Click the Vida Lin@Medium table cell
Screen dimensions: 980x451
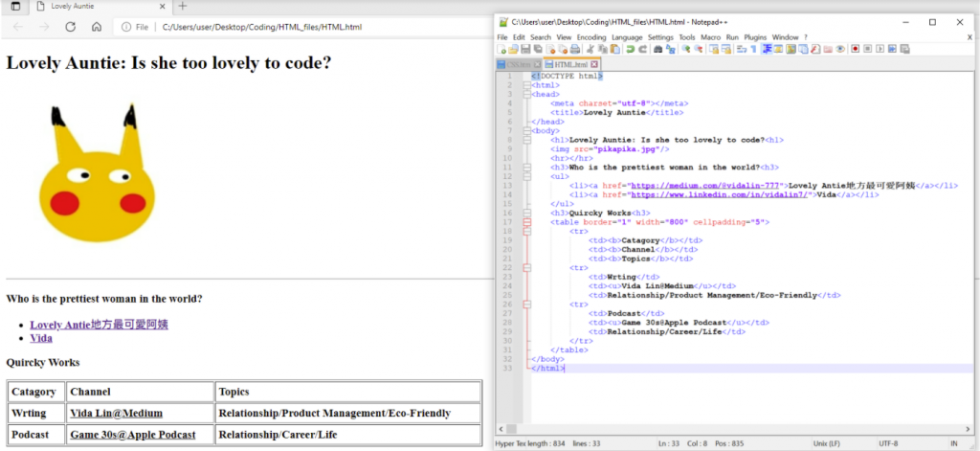(x=140, y=413)
